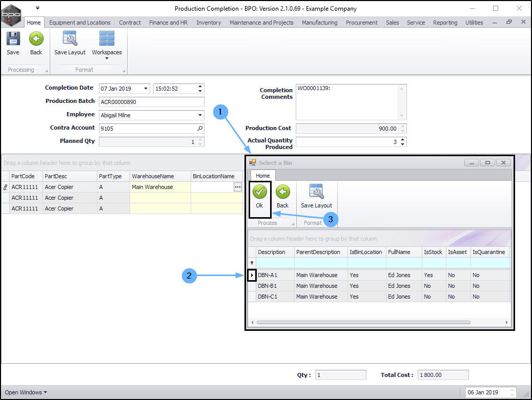Screen dimensions: 532x400
Task: Click the Description filter cell in bin grid
Action: [x=275, y=263]
